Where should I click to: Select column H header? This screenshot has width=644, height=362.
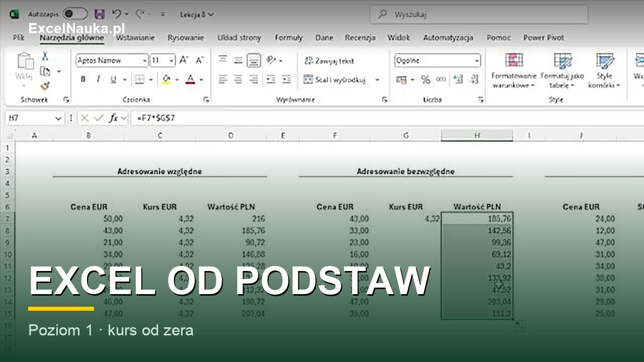coord(476,135)
